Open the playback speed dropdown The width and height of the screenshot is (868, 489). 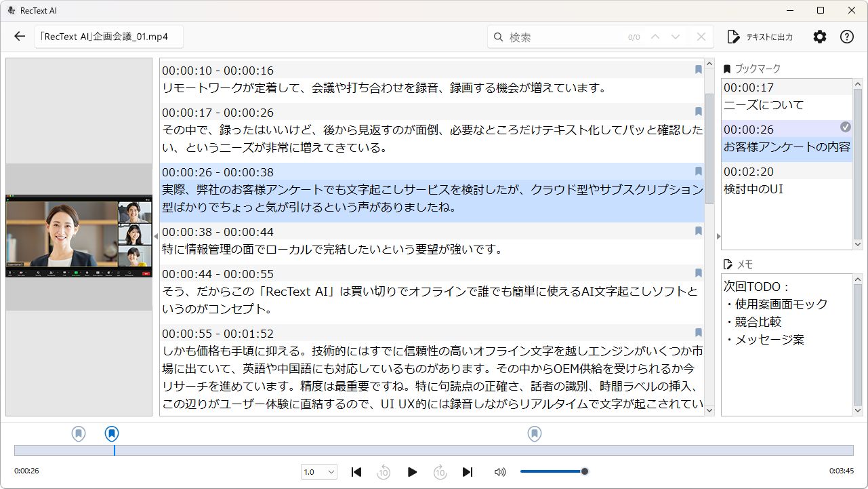pos(318,471)
